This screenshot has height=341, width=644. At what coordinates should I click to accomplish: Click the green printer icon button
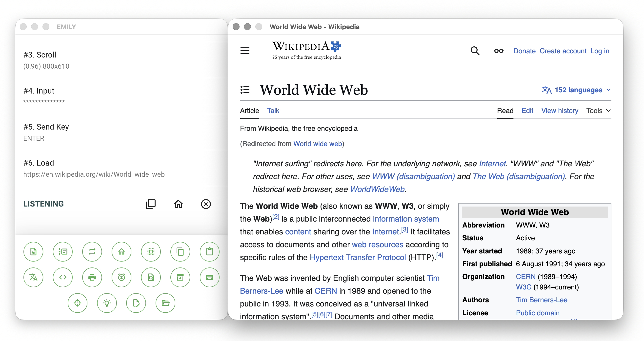click(92, 277)
